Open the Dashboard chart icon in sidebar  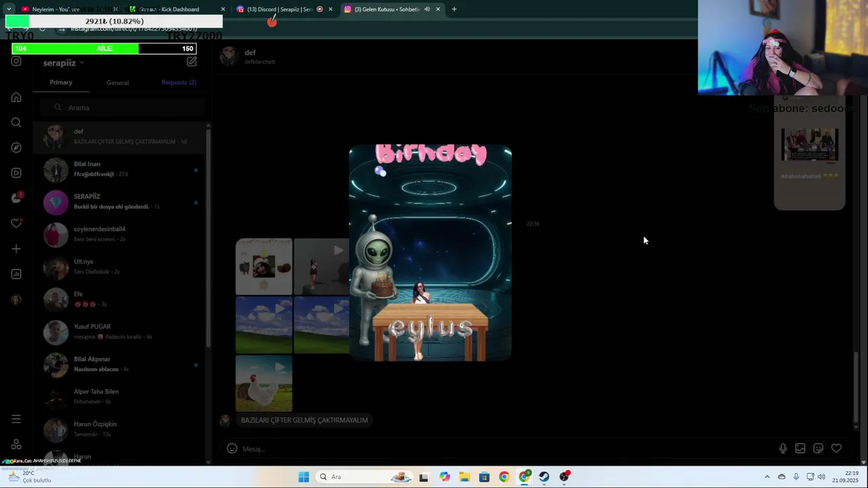click(16, 274)
